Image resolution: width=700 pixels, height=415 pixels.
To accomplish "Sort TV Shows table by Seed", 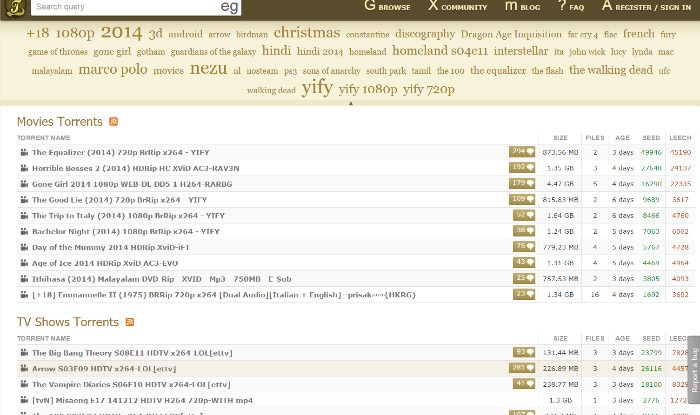I will (651, 338).
